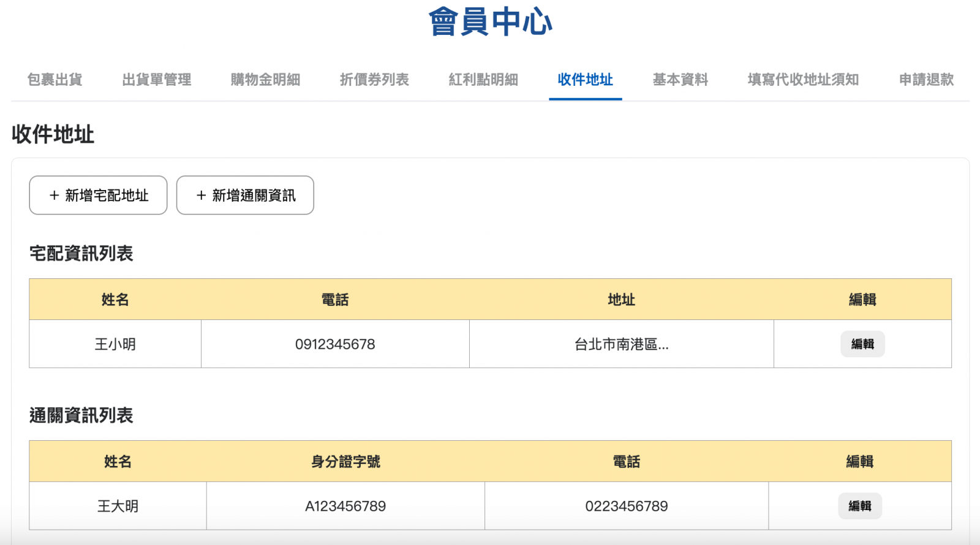Edit the 王大明 customs info entry
The image size is (980, 545).
click(x=860, y=506)
